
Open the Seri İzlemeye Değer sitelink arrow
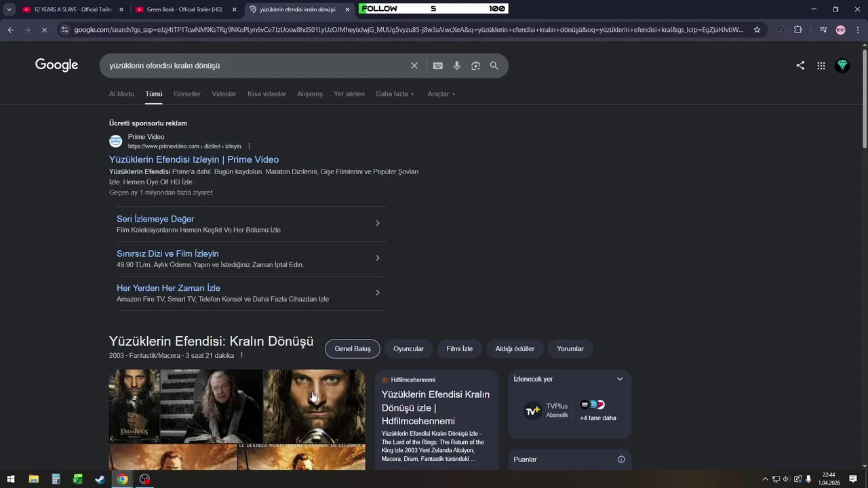[x=378, y=223]
